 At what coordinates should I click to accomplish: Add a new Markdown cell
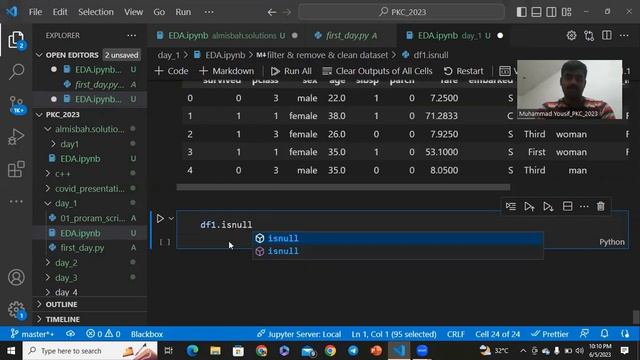tap(227, 71)
